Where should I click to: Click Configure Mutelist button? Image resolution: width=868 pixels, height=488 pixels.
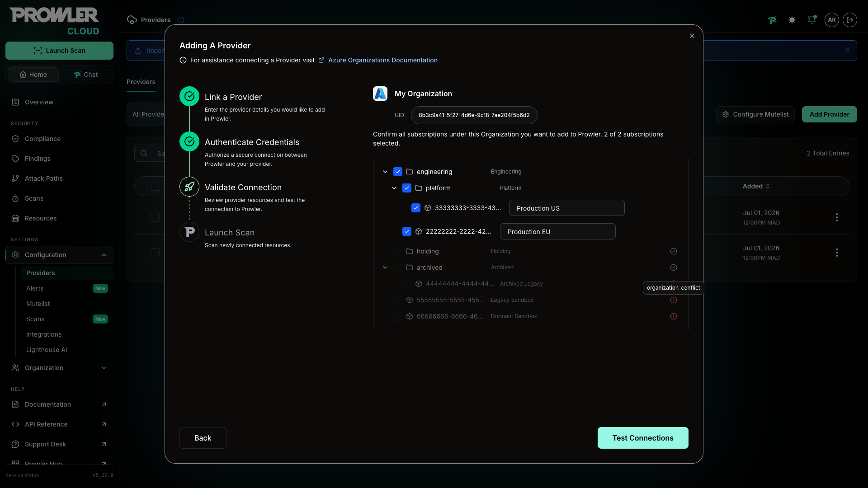coord(755,114)
